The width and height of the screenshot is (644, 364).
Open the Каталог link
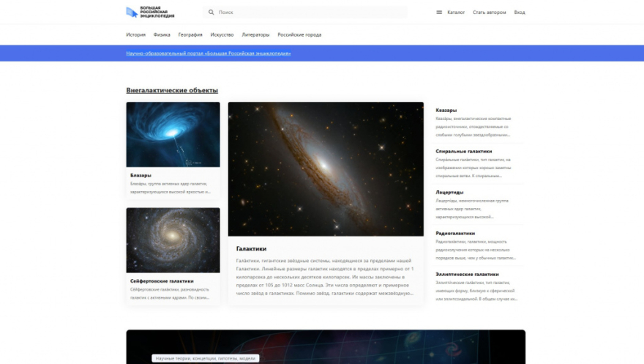coord(456,12)
